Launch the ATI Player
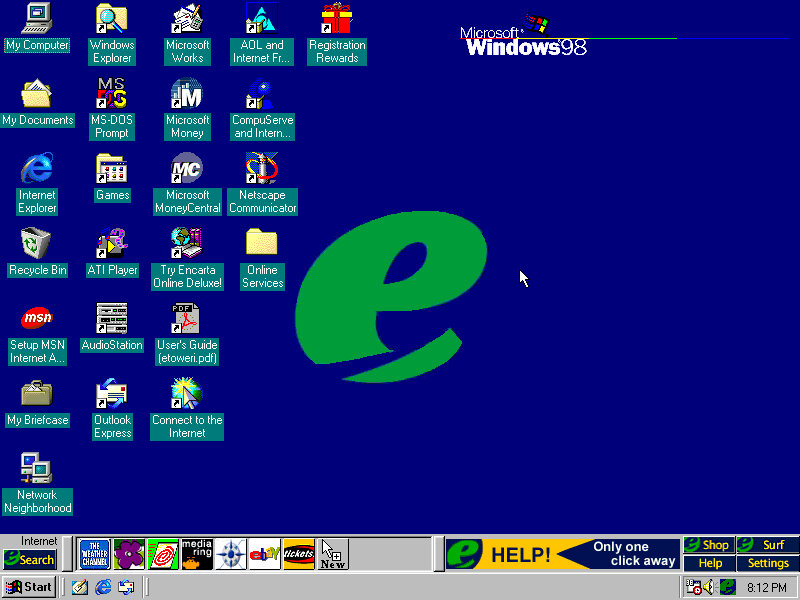 coord(111,245)
